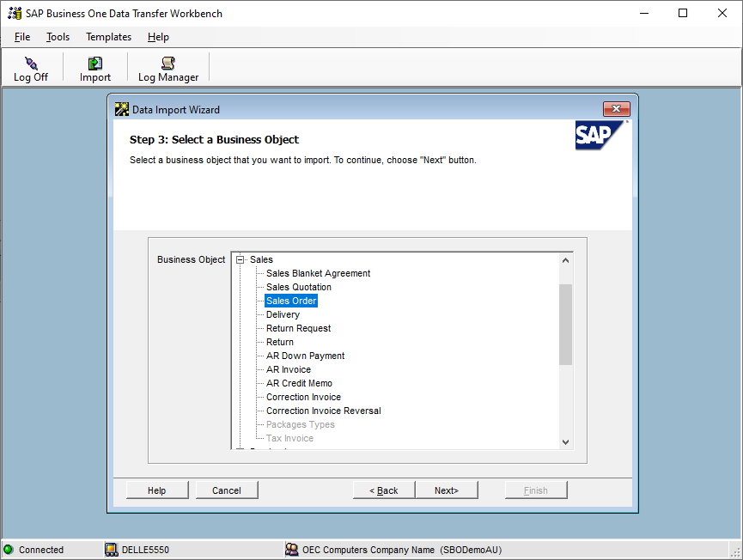Click the wizard Help button
Screen dimensions: 743x560
(157, 490)
